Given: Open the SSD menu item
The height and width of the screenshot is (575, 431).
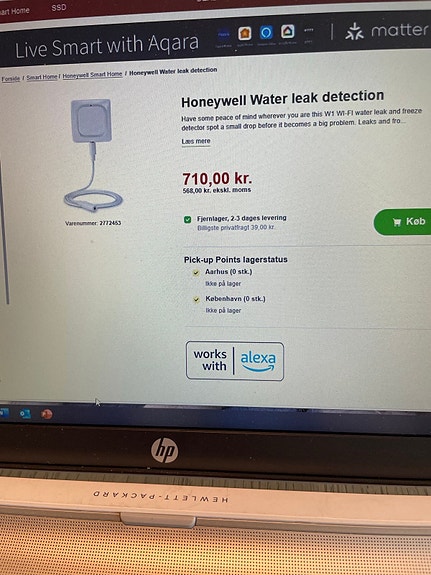Looking at the screenshot, I should pyautogui.click(x=59, y=7).
